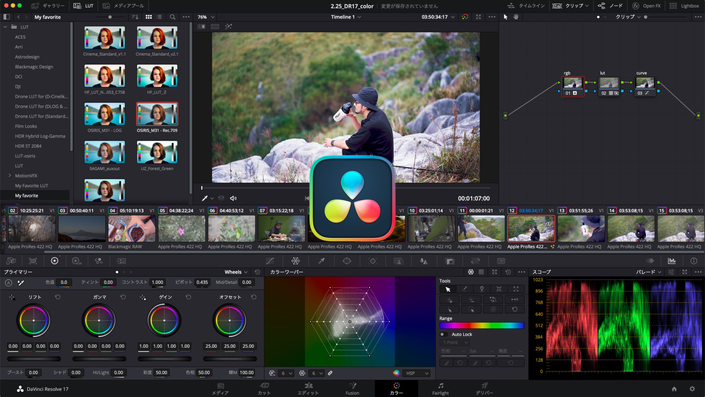
Task: Select the Color Wheels primaries palette icon
Action: (x=54, y=261)
